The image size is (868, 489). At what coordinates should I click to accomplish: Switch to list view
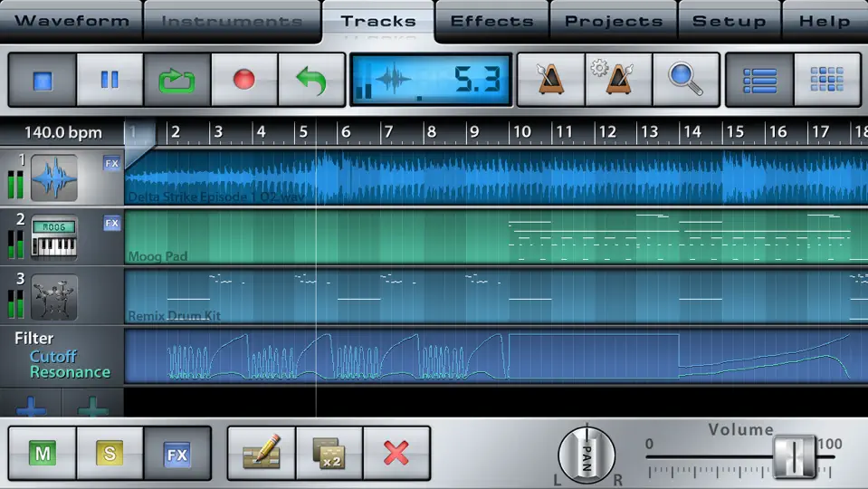tap(759, 80)
